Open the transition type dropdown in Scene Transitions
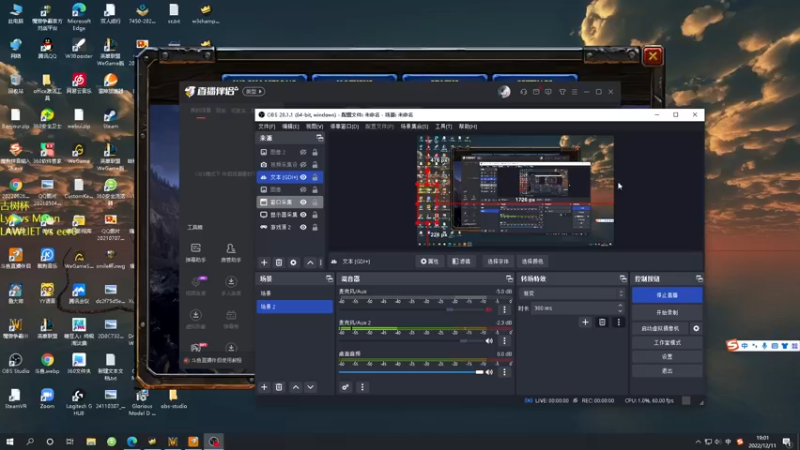 [x=571, y=293]
